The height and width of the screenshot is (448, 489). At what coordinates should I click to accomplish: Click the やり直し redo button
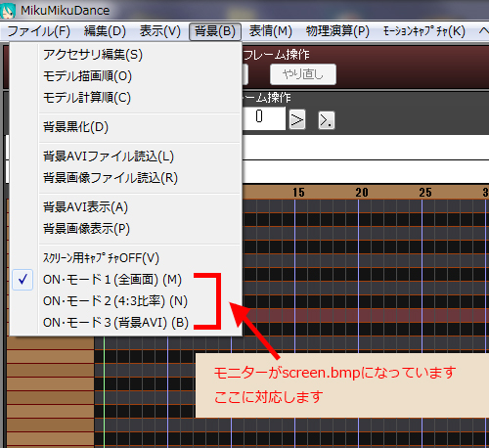(303, 74)
